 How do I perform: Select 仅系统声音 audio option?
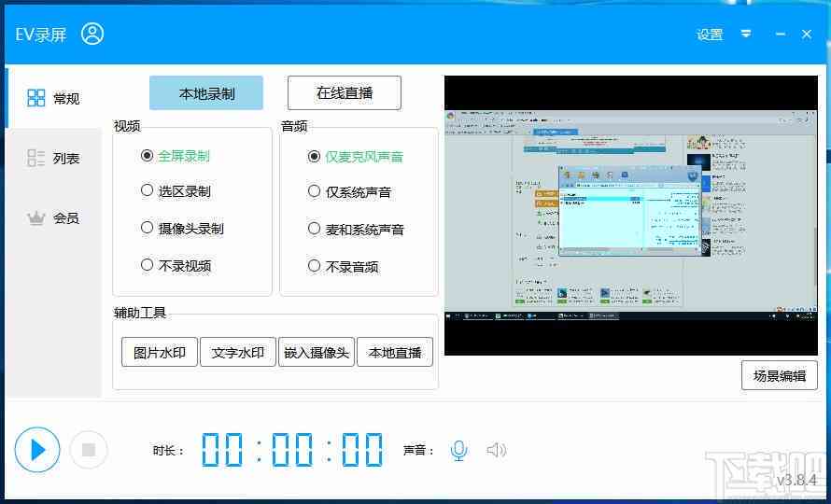point(349,192)
